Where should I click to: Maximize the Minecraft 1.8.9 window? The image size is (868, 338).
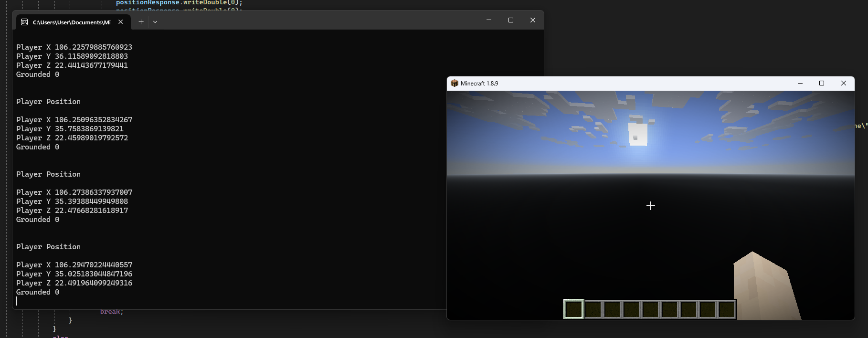click(x=822, y=83)
